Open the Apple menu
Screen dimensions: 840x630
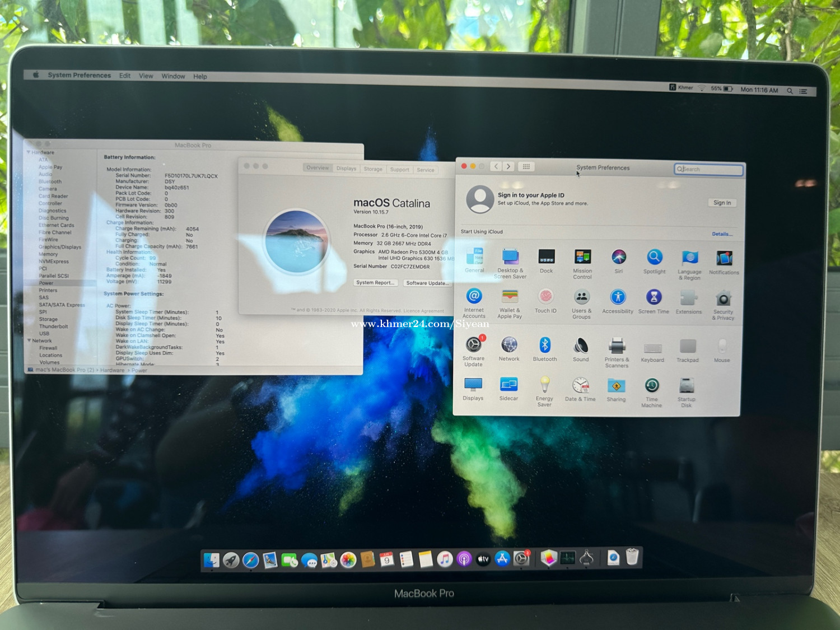point(36,74)
